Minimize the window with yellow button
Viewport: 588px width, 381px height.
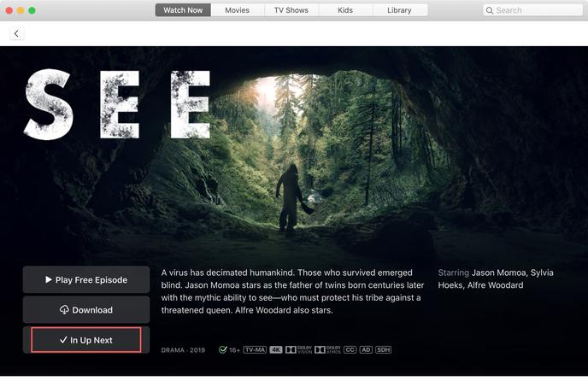[21, 10]
